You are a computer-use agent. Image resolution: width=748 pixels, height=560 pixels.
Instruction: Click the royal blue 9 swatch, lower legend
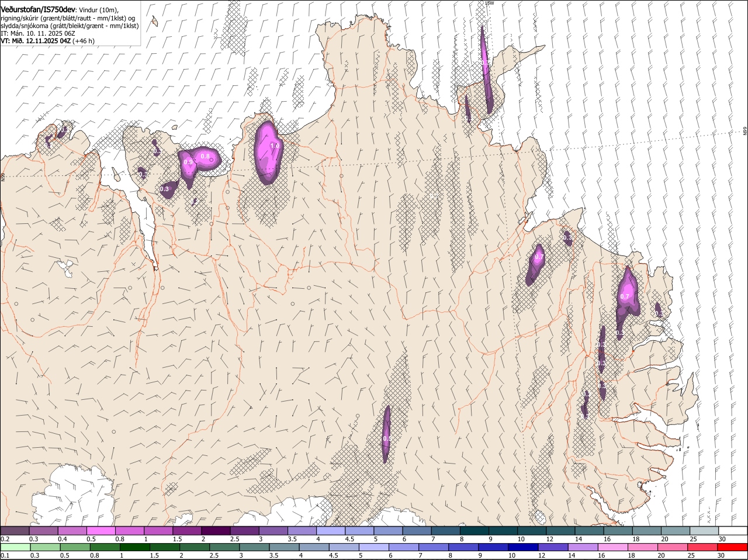[494, 547]
